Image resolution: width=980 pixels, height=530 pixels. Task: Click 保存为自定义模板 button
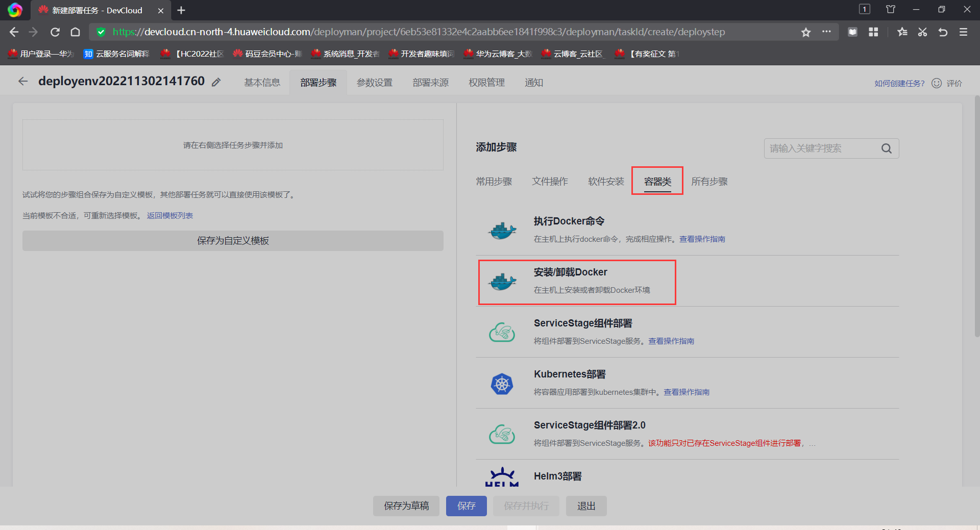(233, 241)
